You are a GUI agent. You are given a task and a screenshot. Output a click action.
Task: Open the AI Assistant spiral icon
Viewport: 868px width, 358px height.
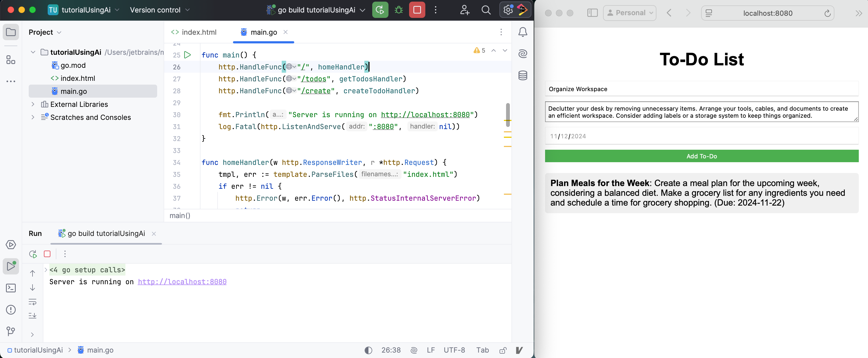(x=523, y=54)
